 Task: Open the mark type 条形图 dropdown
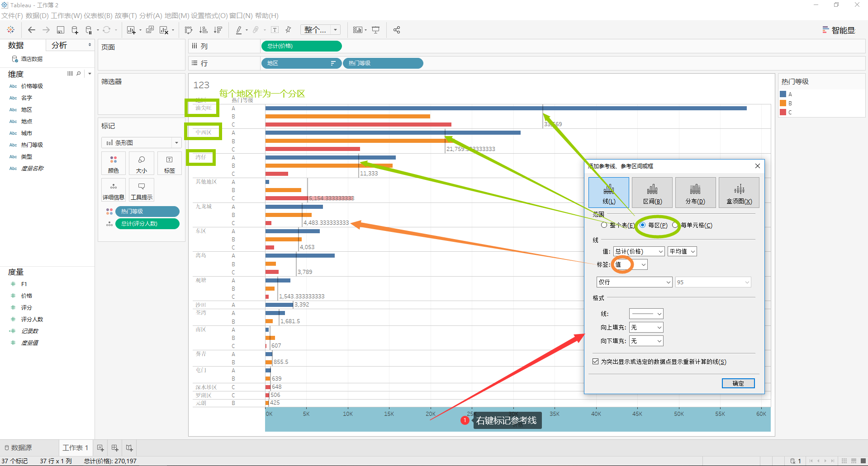click(x=142, y=143)
